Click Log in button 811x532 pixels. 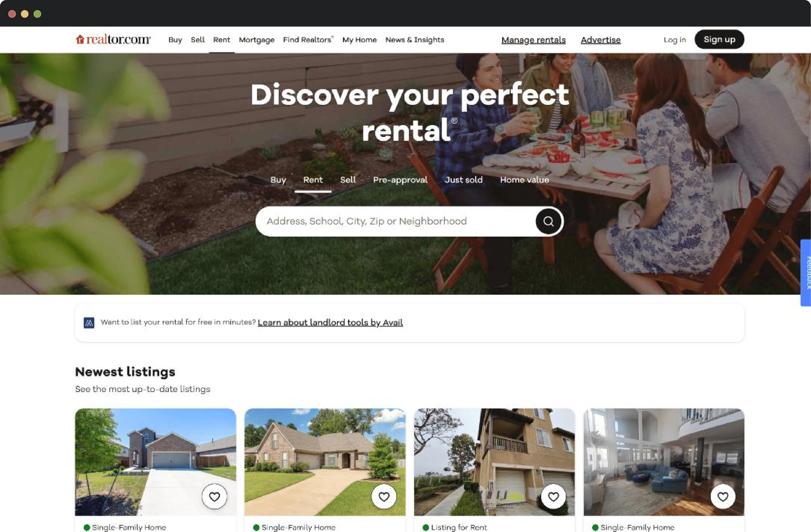(675, 39)
